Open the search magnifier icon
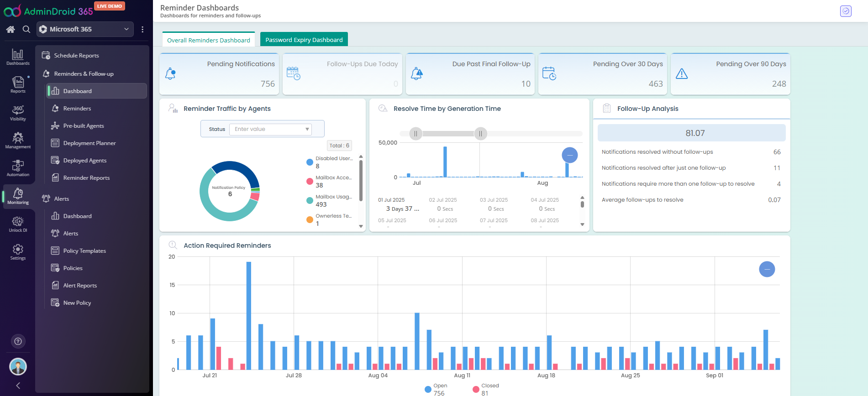Image resolution: width=868 pixels, height=396 pixels. coord(26,29)
